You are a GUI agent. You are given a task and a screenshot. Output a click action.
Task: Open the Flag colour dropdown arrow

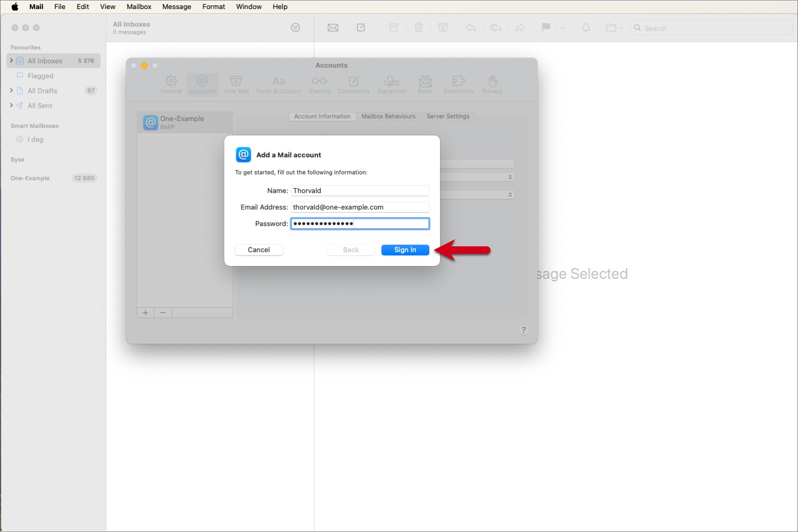(563, 28)
